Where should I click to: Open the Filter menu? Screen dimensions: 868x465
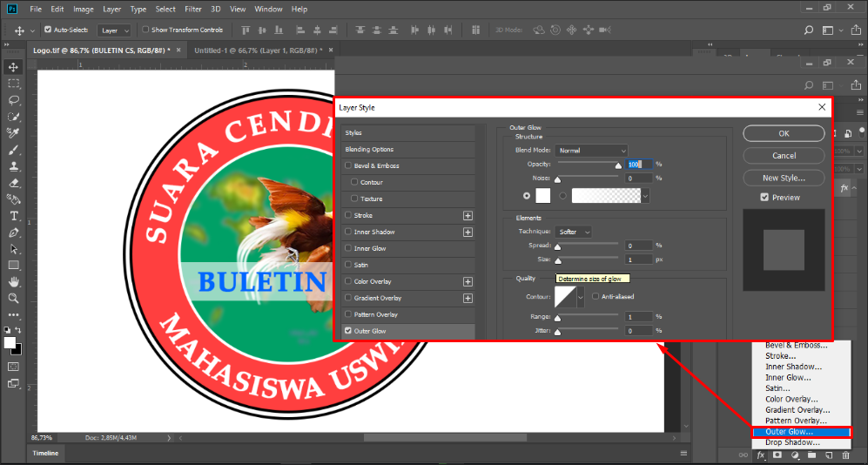(x=193, y=10)
